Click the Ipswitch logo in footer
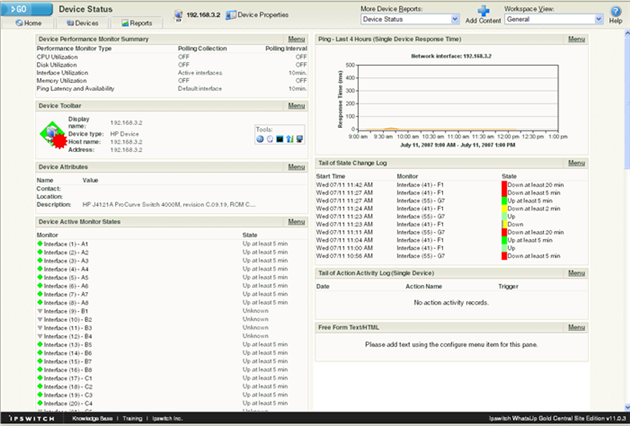The height and width of the screenshot is (426, 630). pyautogui.click(x=32, y=418)
